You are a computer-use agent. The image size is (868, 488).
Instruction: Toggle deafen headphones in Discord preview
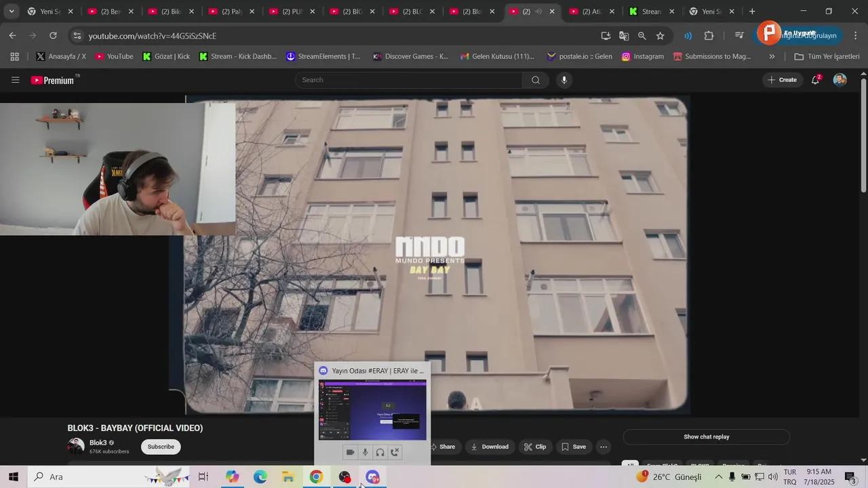click(380, 452)
